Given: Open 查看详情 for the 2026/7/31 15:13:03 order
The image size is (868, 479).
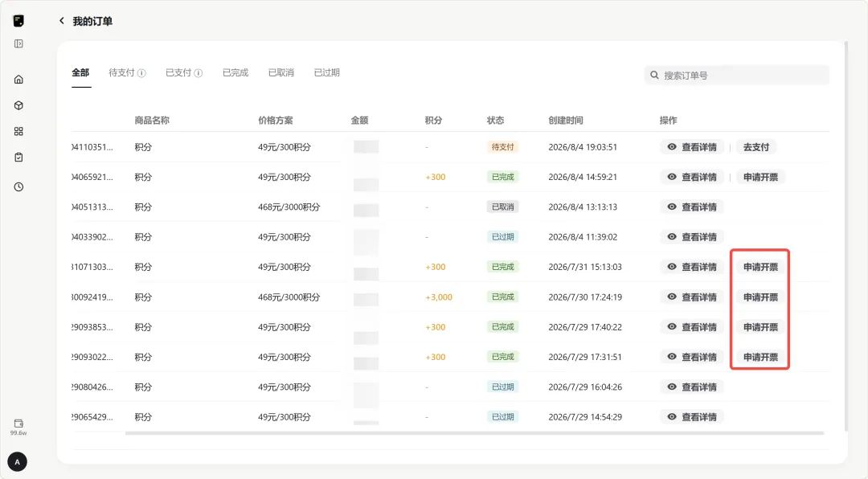Looking at the screenshot, I should [692, 267].
